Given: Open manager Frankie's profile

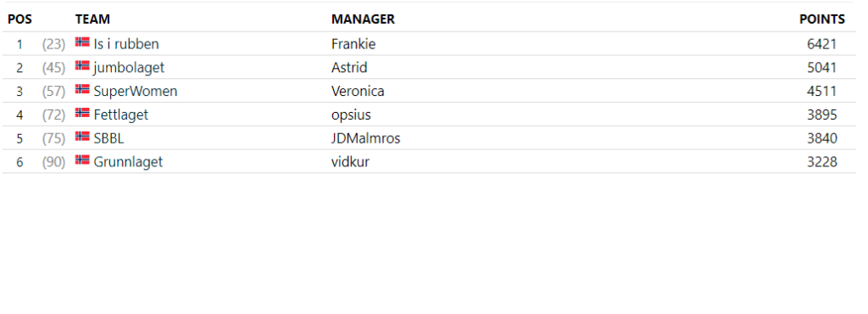Looking at the screenshot, I should coord(353,44).
